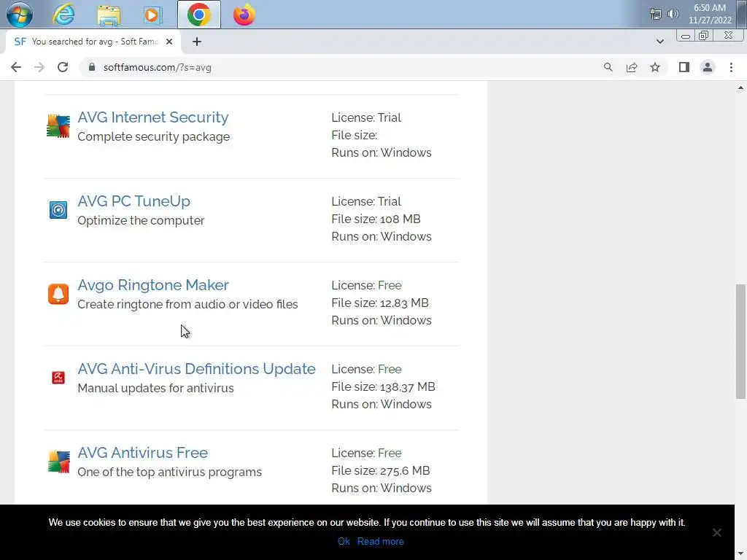Viewport: 747px width, 560px height.
Task: Select 'One of the top antivirus programs'
Action: (169, 472)
